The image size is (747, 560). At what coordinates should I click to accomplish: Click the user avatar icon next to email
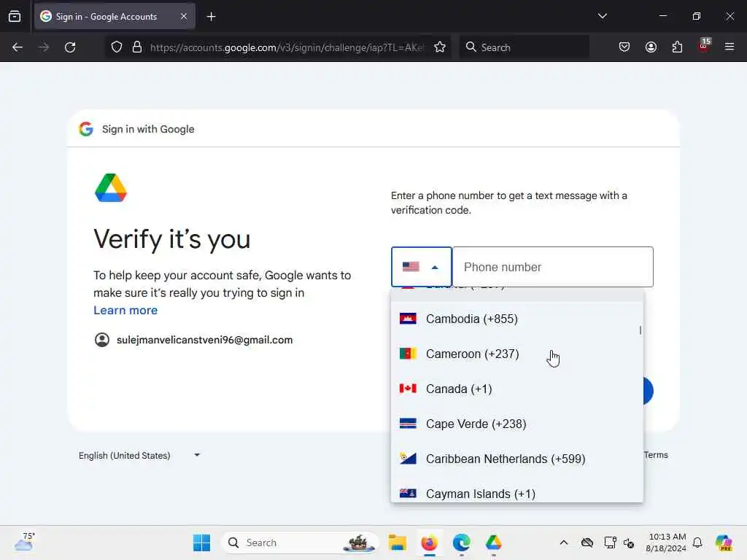[102, 340]
